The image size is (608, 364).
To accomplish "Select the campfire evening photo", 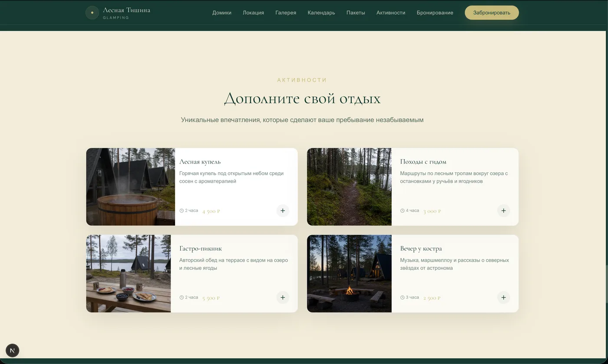I will (x=349, y=274).
